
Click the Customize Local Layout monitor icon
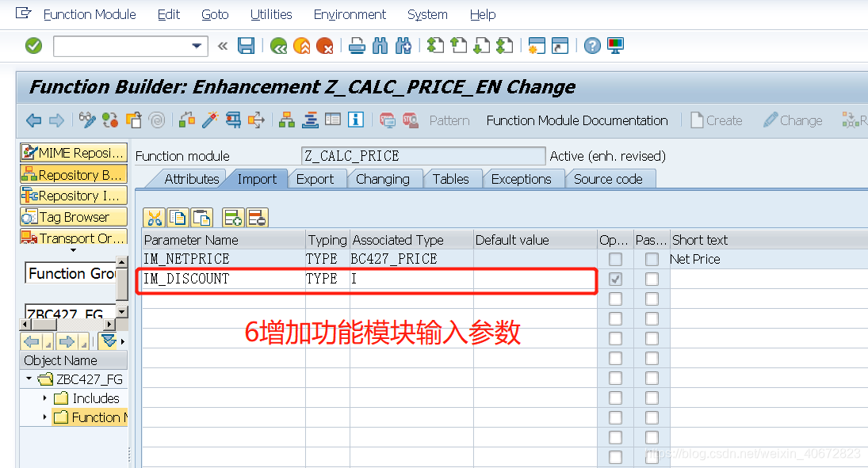point(616,46)
